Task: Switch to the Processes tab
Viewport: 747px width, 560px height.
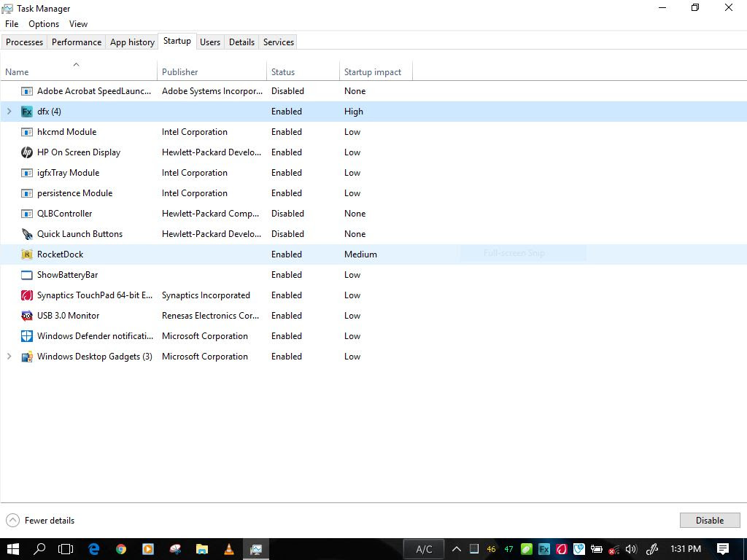Action: pyautogui.click(x=24, y=42)
